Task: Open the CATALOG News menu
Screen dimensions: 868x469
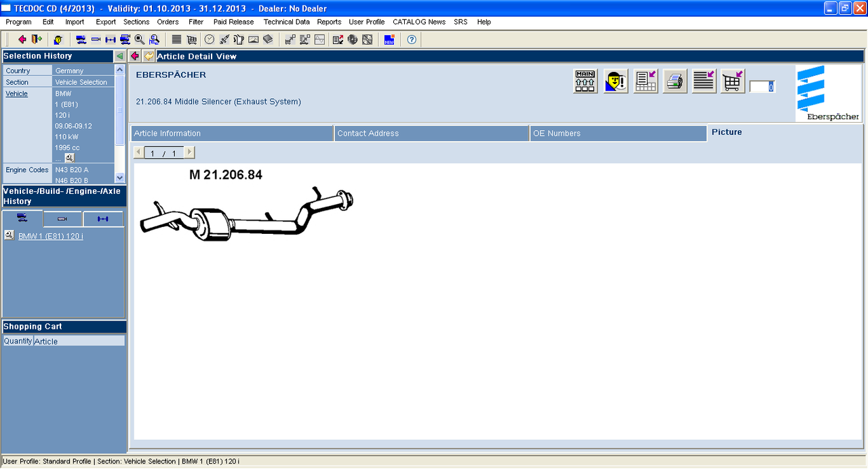Action: click(x=419, y=22)
